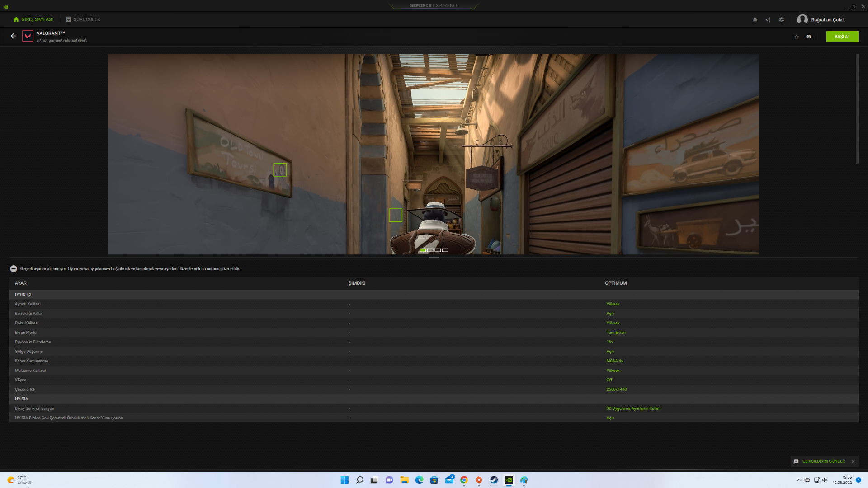868x488 pixels.
Task: Switch to the GİRİŞ SAYFASI tab
Action: coord(33,19)
